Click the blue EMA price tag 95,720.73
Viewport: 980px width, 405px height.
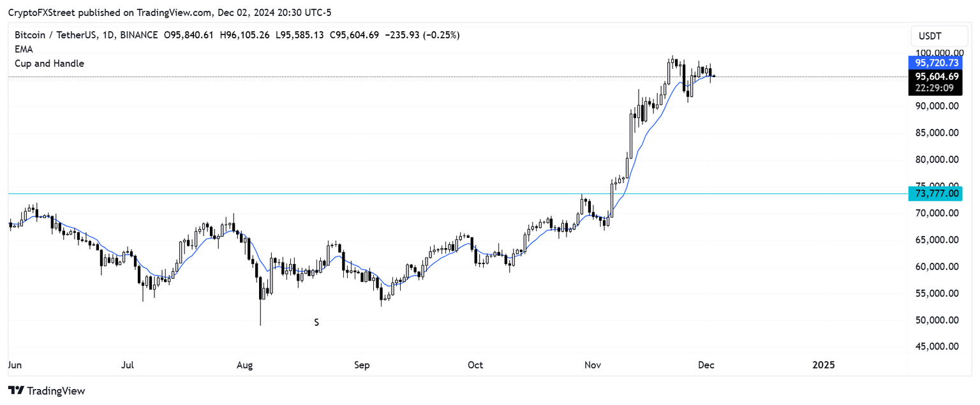point(936,63)
